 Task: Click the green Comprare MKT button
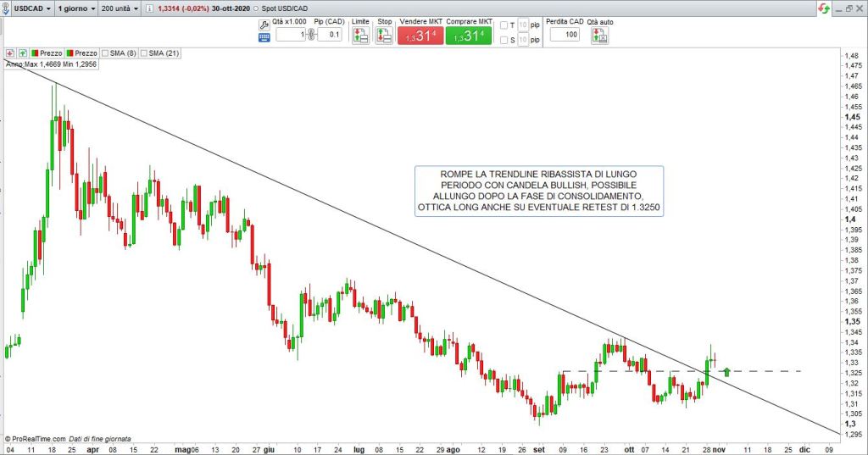point(468,36)
